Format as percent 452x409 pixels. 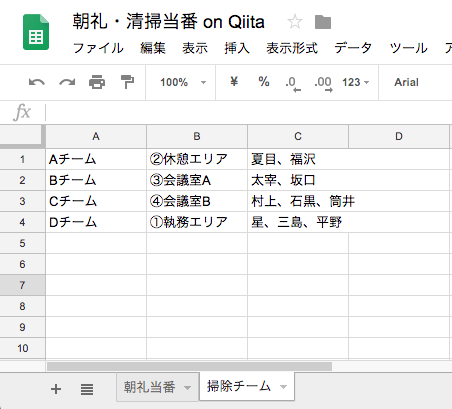coord(264,82)
